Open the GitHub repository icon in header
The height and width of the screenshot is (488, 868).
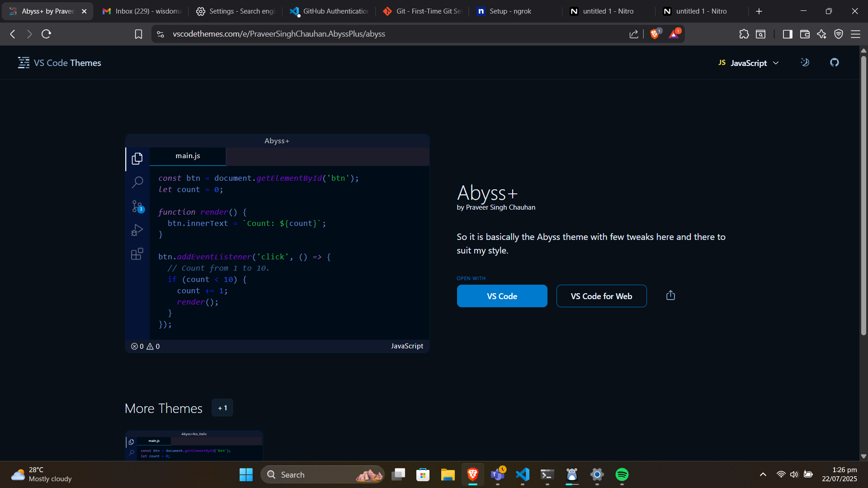[834, 63]
